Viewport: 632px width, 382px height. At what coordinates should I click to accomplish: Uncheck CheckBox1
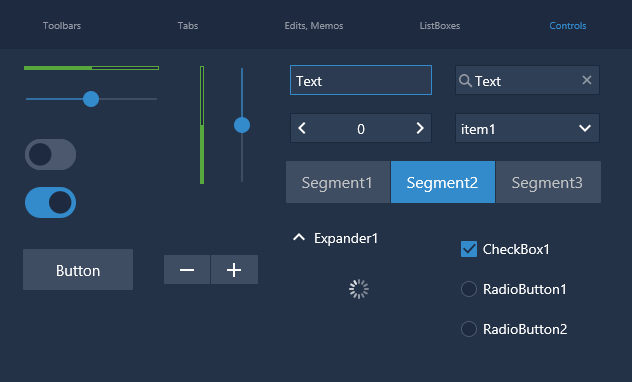tap(469, 249)
